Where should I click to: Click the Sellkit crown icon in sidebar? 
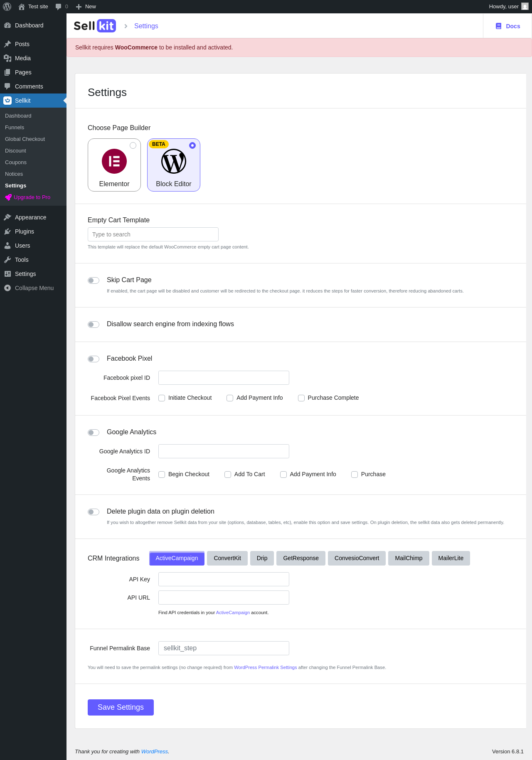(7, 101)
